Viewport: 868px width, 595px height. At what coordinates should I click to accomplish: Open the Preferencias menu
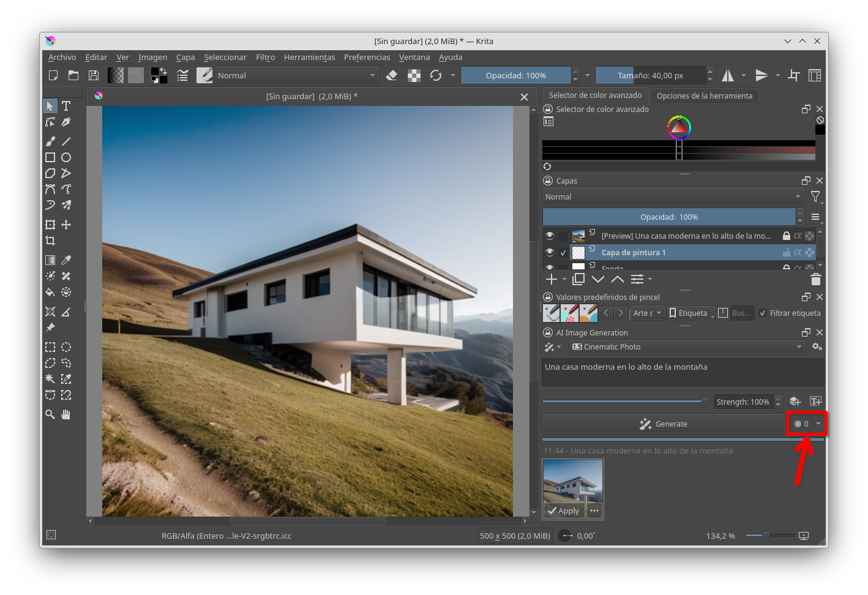tap(367, 57)
